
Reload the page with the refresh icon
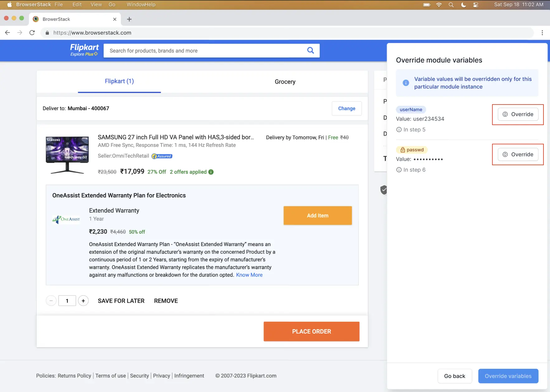pyautogui.click(x=32, y=33)
